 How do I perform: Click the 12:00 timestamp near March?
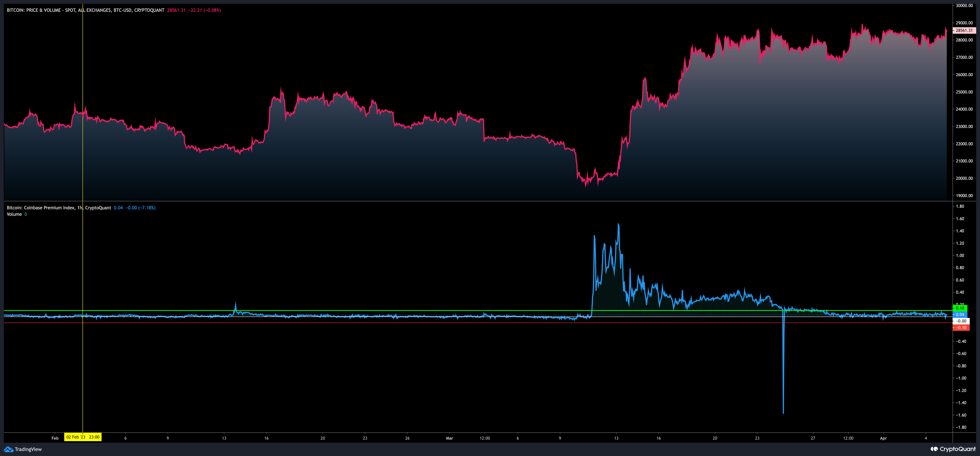point(485,438)
